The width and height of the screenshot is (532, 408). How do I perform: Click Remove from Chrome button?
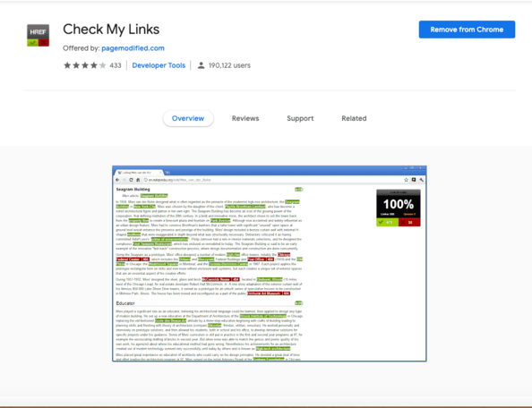[467, 30]
